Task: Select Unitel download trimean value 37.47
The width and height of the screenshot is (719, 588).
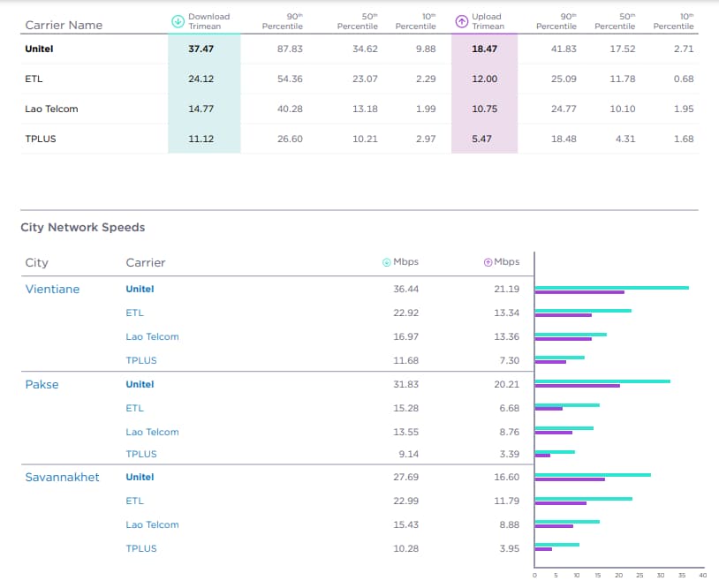Action: (201, 49)
